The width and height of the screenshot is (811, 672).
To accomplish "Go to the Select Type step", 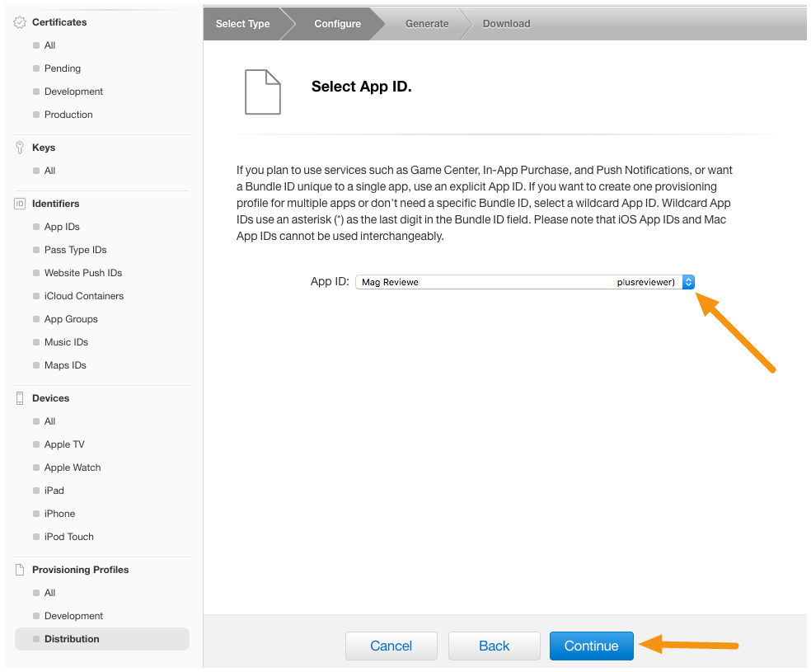I will [242, 24].
